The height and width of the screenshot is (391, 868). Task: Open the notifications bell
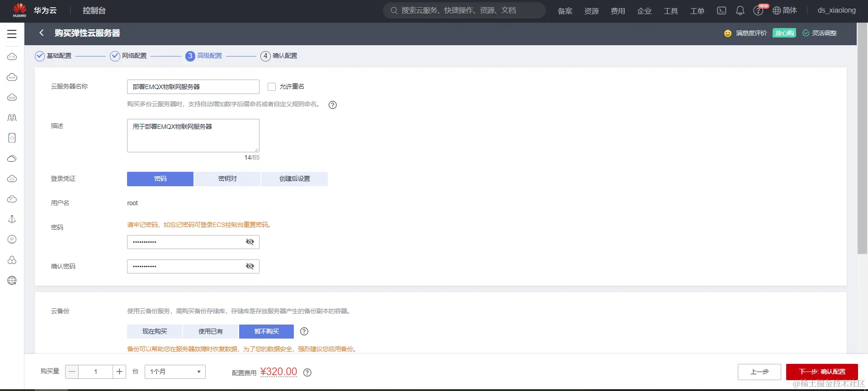pos(740,10)
